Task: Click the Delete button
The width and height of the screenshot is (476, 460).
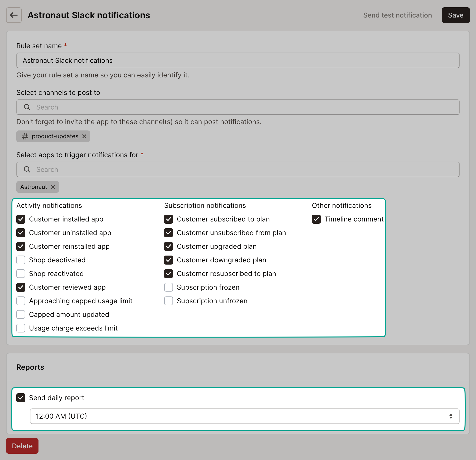Action: [22, 446]
